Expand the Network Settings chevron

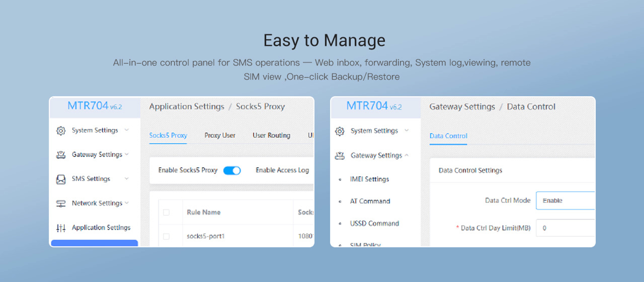click(127, 203)
